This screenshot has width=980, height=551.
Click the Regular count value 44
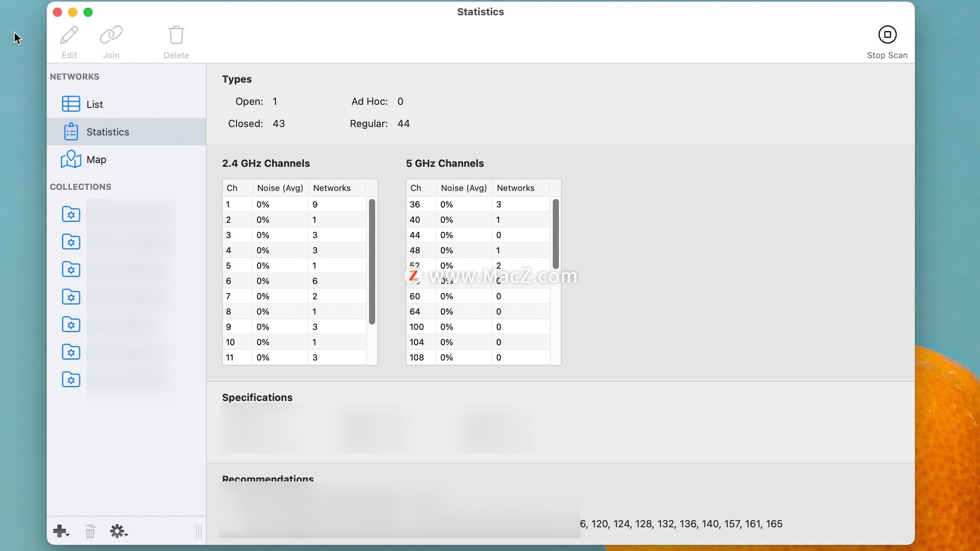[403, 123]
